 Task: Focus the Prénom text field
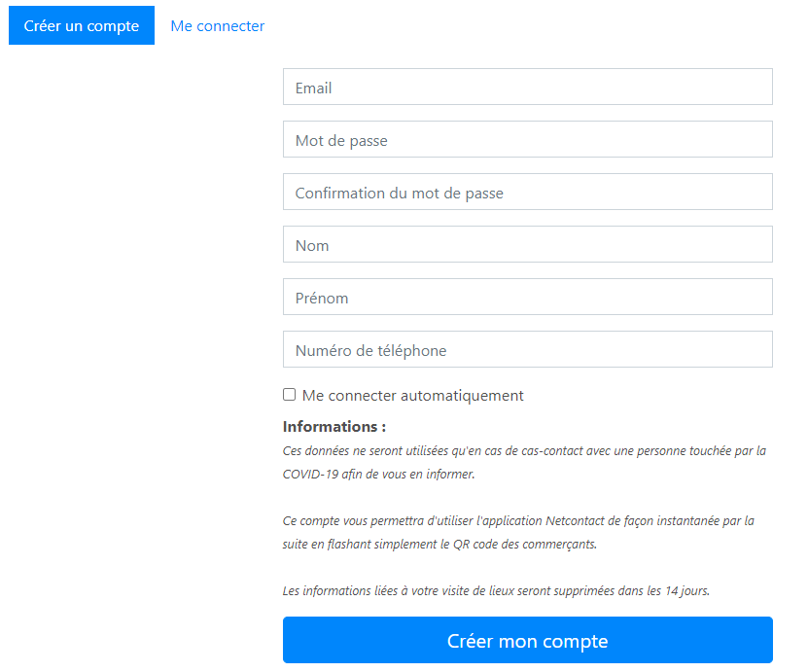pos(528,297)
